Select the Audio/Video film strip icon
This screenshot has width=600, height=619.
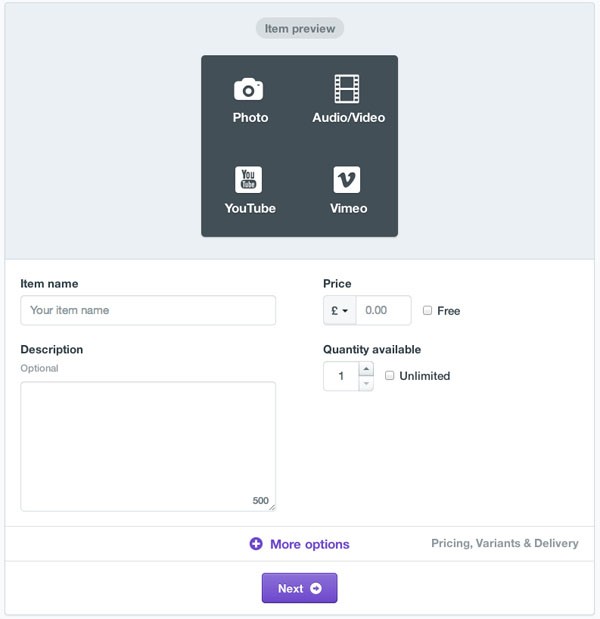click(x=347, y=88)
